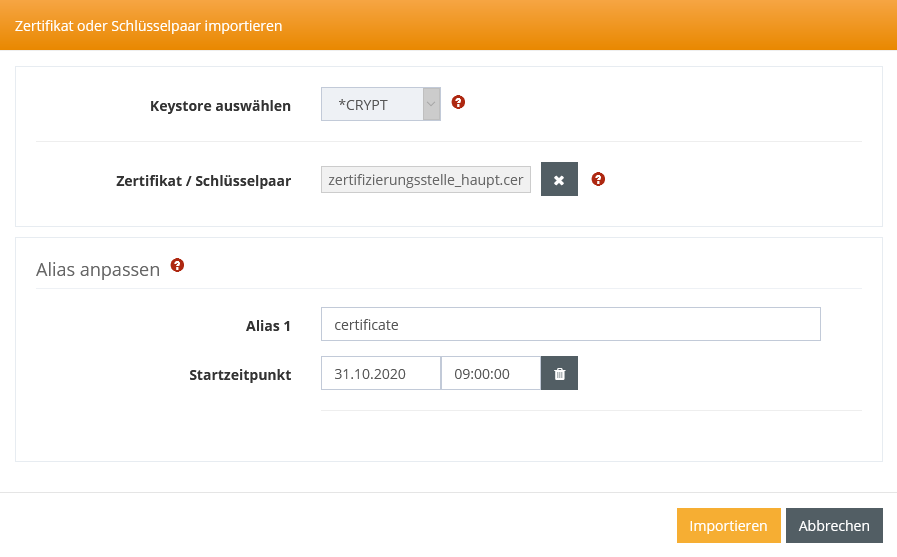
Task: Cancel the dialog with Abbrechen
Action: pyautogui.click(x=834, y=526)
